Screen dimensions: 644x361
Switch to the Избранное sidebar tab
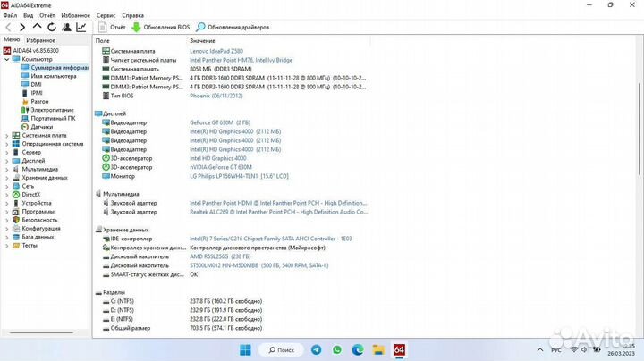tap(40, 40)
